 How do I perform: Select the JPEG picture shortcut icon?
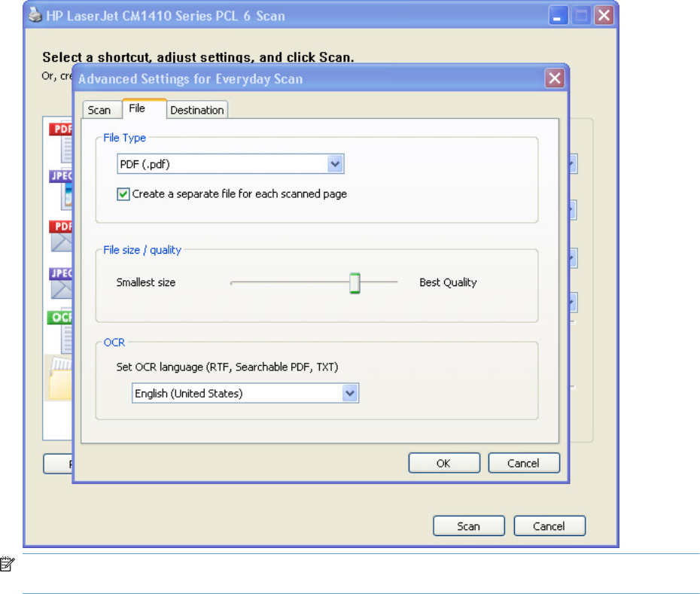click(x=61, y=190)
